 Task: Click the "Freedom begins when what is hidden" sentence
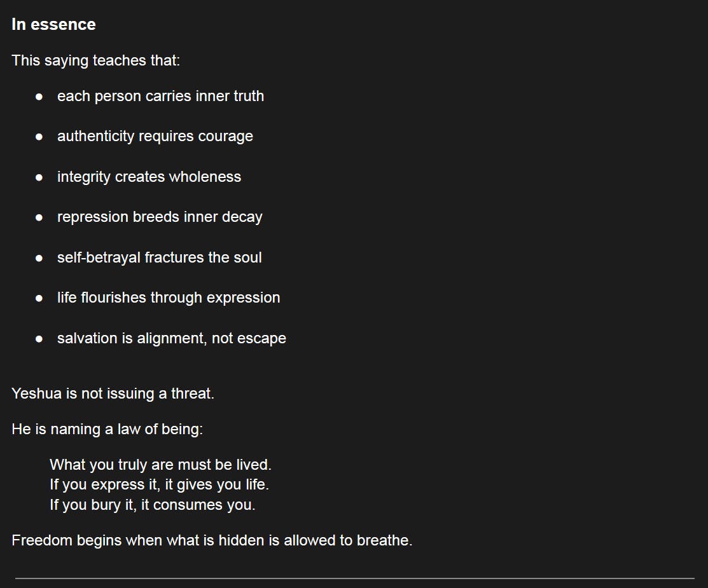(x=212, y=540)
